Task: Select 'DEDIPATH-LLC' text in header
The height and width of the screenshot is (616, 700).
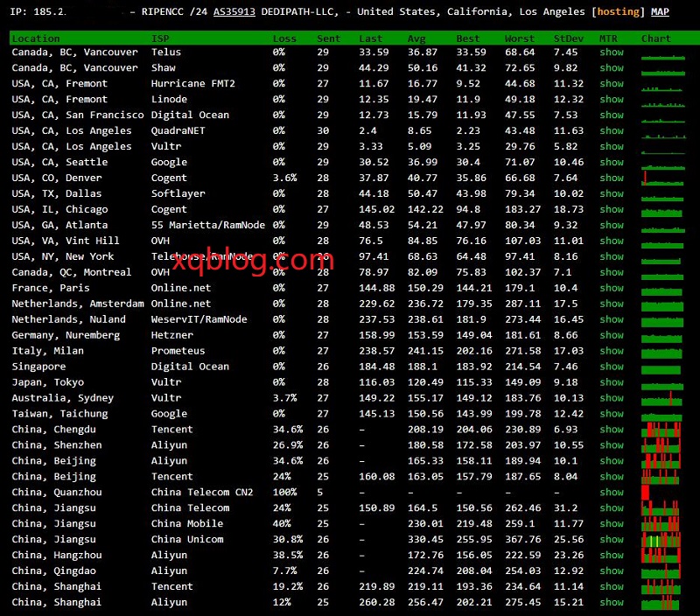Action: 299,11
